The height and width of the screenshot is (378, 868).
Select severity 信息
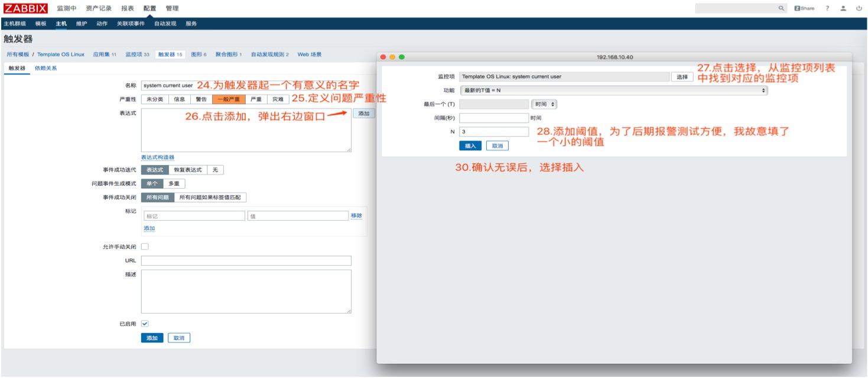tap(180, 99)
